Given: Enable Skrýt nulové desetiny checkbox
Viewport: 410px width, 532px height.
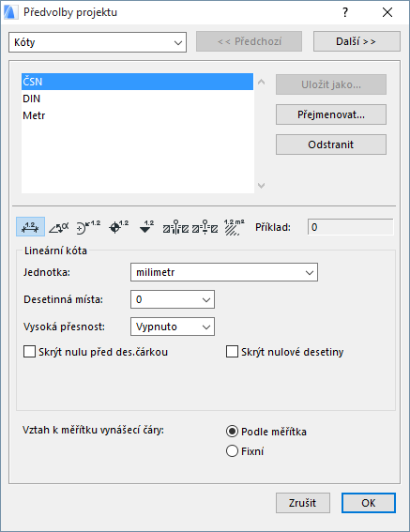Looking at the screenshot, I should point(232,352).
